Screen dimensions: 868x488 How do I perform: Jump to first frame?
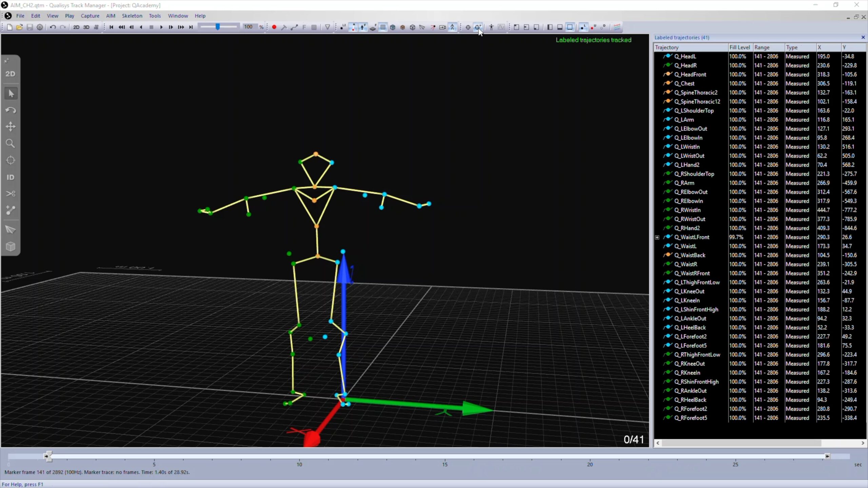(x=111, y=27)
